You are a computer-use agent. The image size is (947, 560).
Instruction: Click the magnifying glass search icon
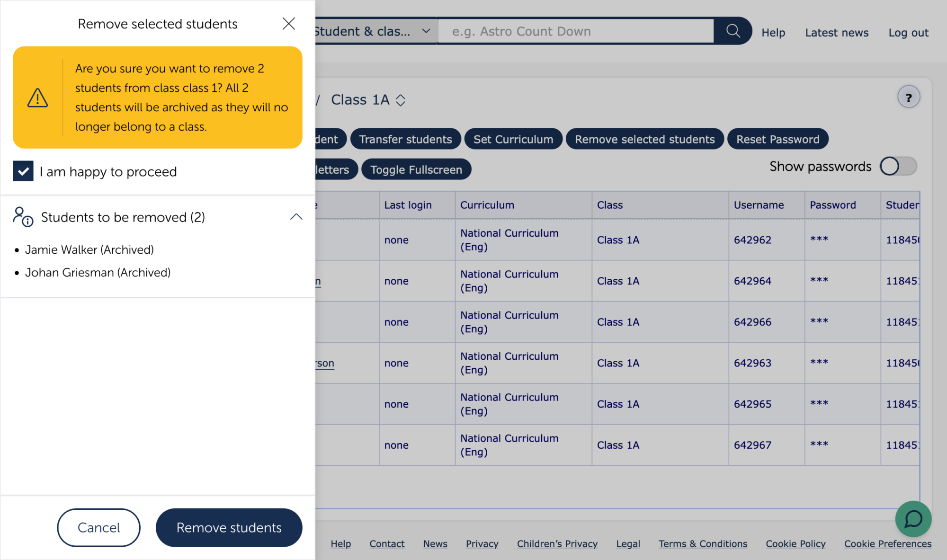[733, 31]
